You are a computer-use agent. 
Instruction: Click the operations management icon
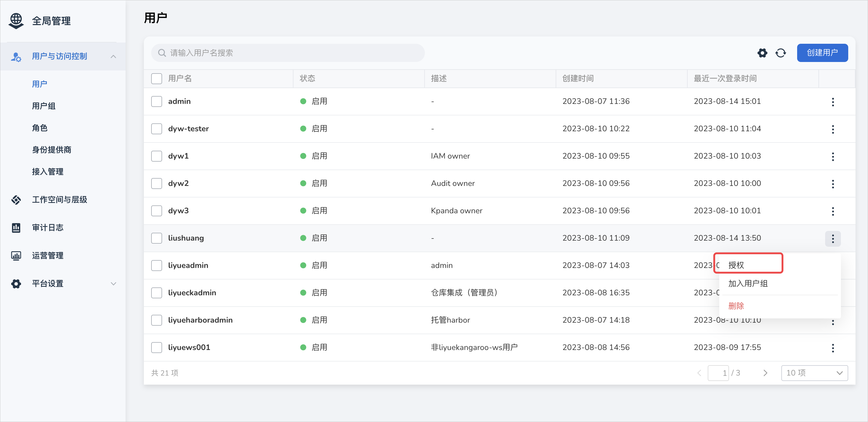(16, 256)
